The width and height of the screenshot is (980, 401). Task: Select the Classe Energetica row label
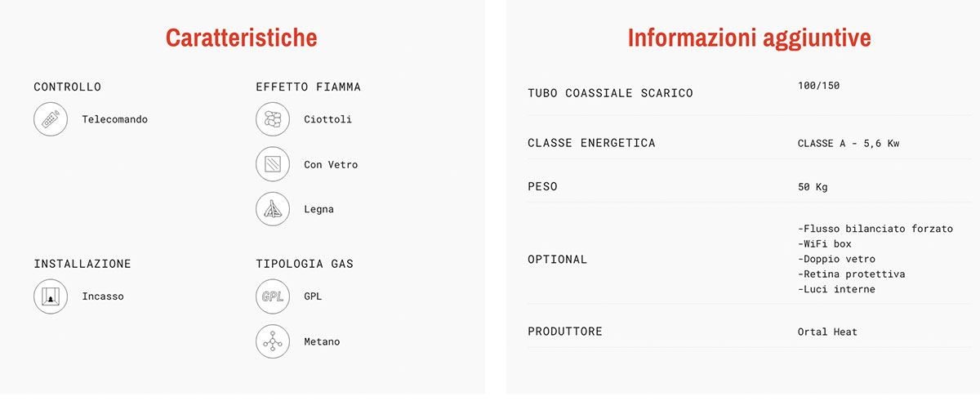point(591,143)
